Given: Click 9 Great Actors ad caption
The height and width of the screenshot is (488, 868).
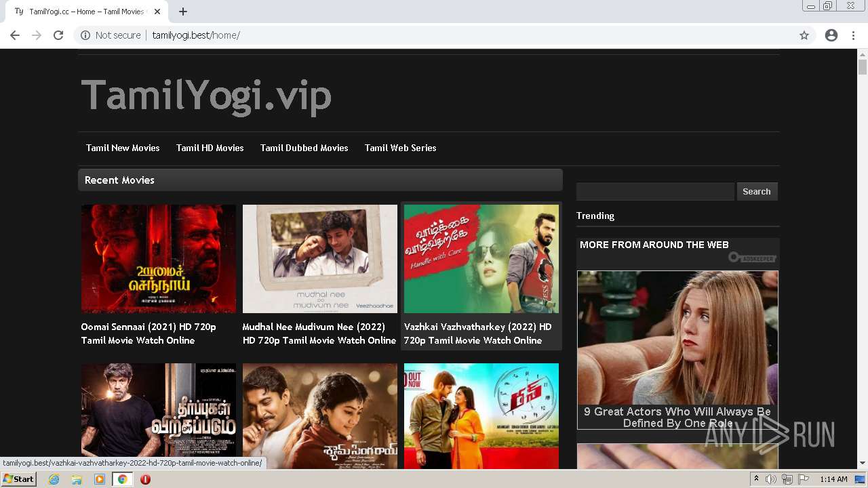Looking at the screenshot, I should [677, 417].
